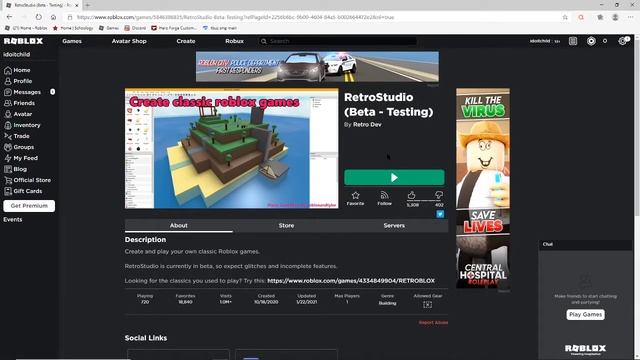Share the game via the Twitter icon
Image resolution: width=640 pixels, height=360 pixels.
440,214
